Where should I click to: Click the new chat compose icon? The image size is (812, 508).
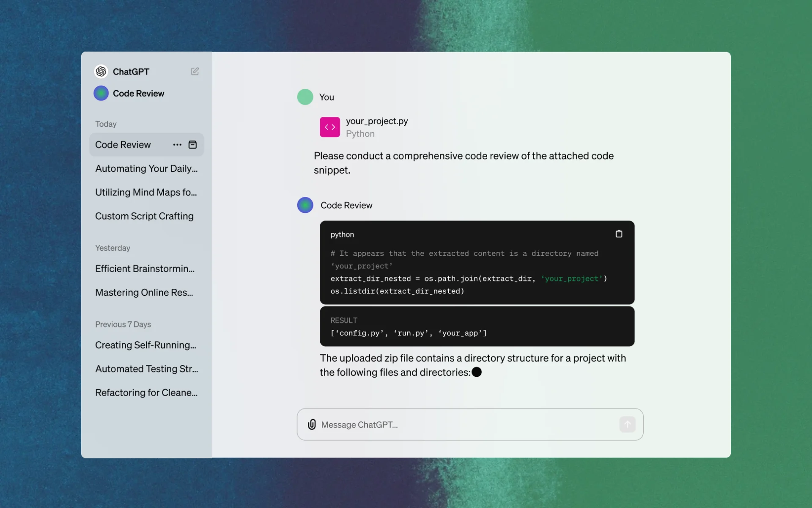point(195,71)
